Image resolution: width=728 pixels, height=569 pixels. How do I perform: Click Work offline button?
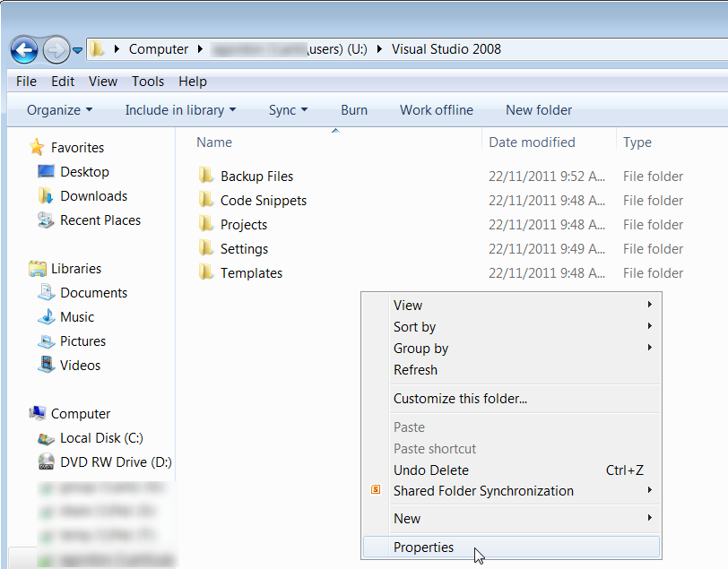point(437,110)
